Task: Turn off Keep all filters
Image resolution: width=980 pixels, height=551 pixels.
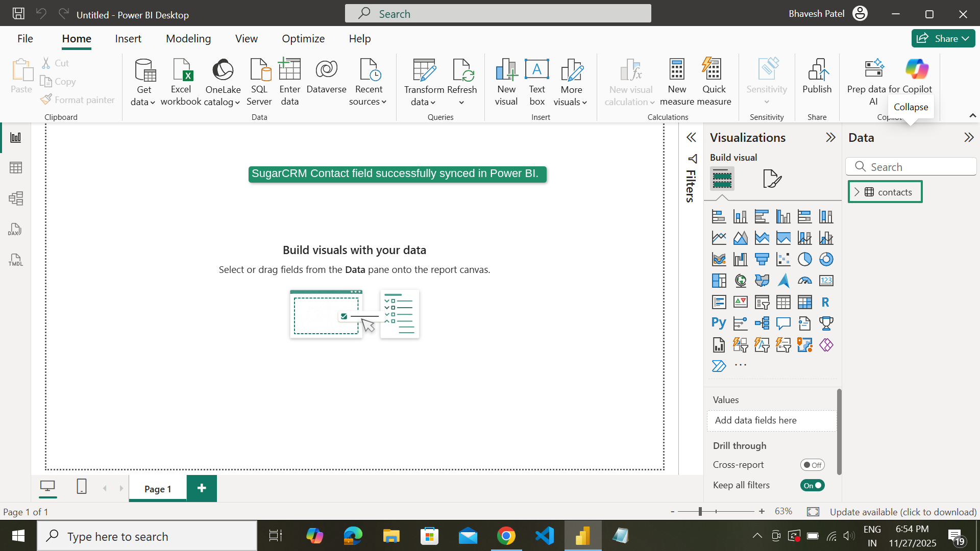Action: point(812,485)
